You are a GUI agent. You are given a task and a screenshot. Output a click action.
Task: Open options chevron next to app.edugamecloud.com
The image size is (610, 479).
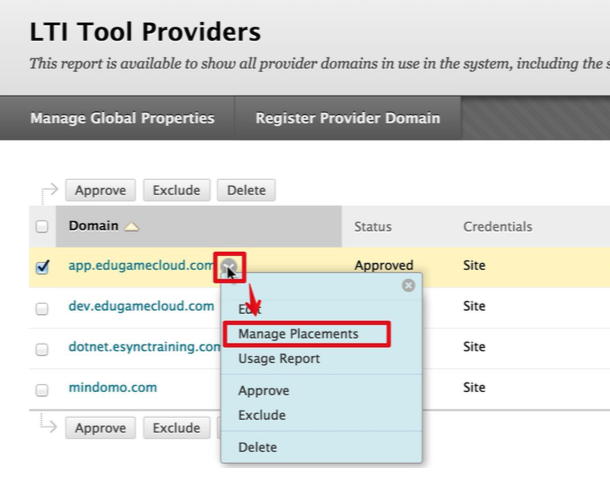(229, 266)
